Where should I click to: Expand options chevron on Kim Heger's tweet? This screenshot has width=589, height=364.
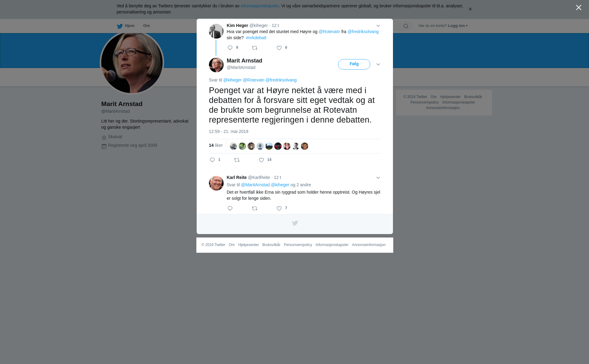(x=378, y=26)
